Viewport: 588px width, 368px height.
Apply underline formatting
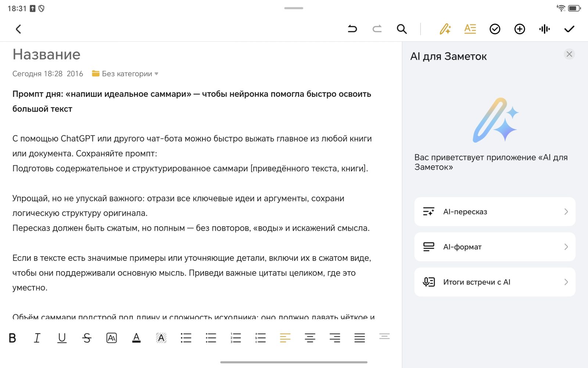point(62,338)
